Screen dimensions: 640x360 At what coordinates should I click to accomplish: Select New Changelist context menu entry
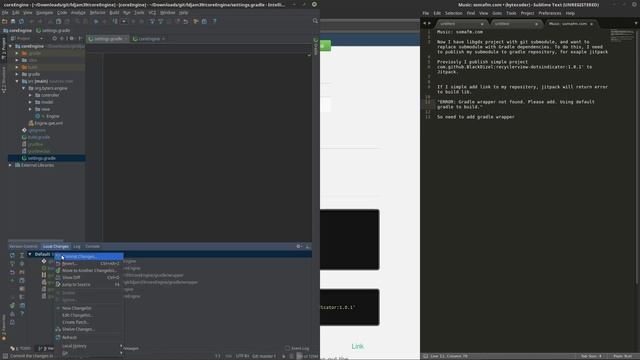[x=89, y=308]
